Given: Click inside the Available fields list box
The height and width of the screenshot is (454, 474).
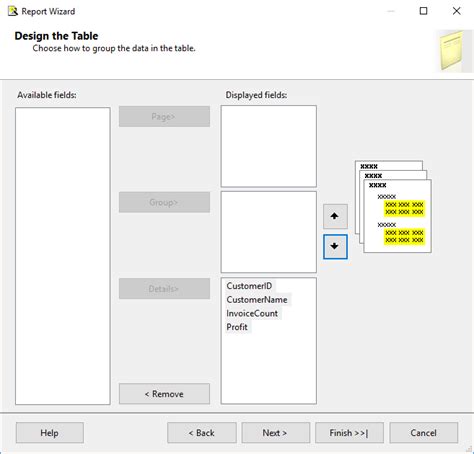Looking at the screenshot, I should [63, 256].
